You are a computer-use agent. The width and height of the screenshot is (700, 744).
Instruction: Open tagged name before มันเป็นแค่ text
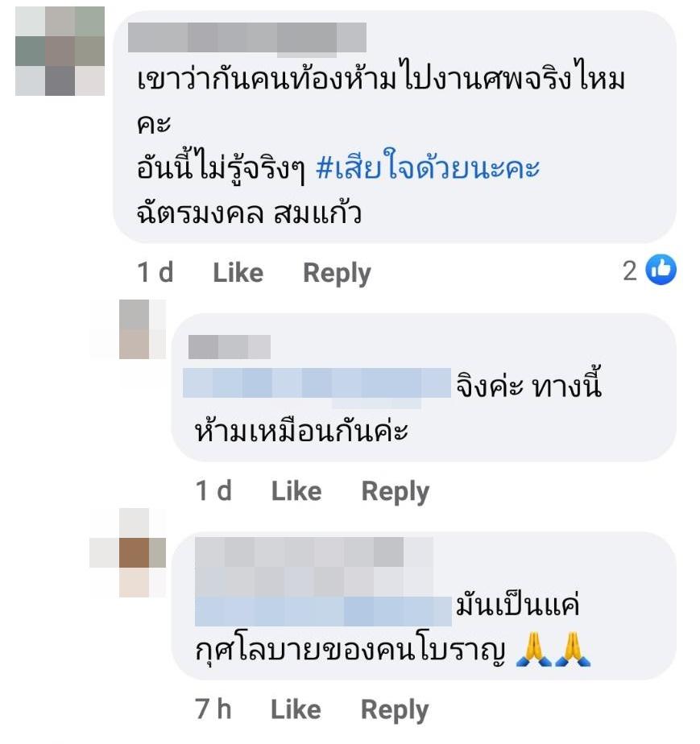coord(323,612)
